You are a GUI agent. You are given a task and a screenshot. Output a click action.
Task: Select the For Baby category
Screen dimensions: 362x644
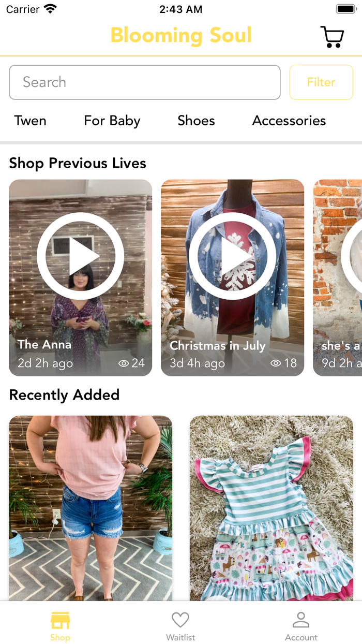112,121
